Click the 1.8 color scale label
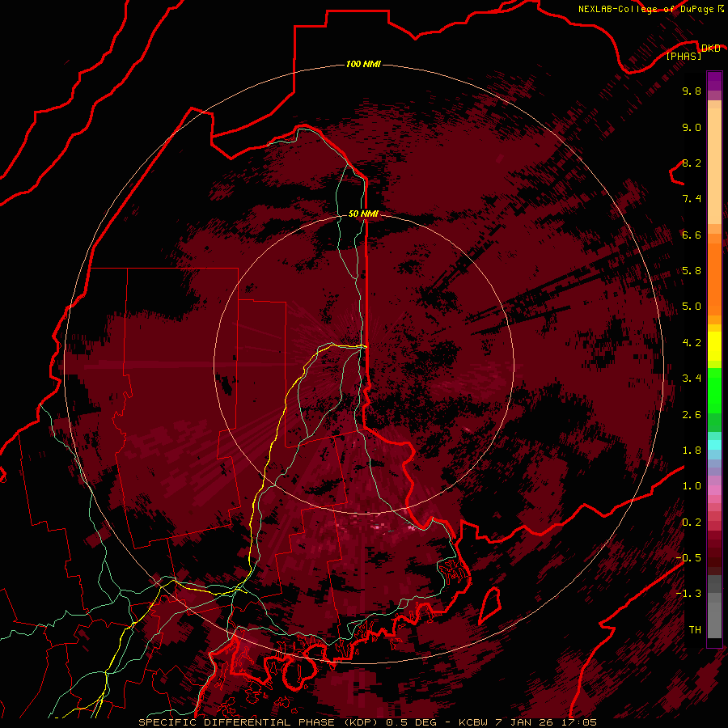 tap(692, 451)
